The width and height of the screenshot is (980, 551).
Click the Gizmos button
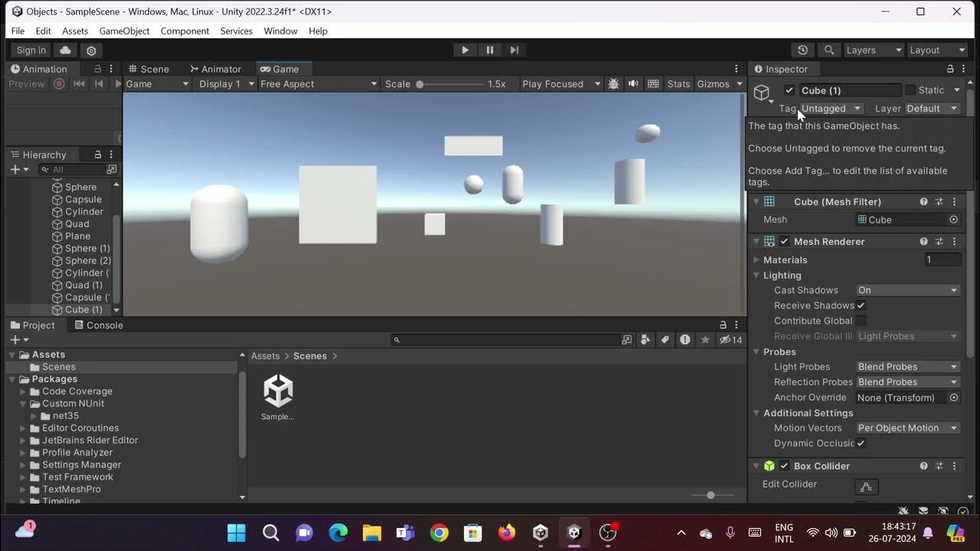[x=713, y=84]
